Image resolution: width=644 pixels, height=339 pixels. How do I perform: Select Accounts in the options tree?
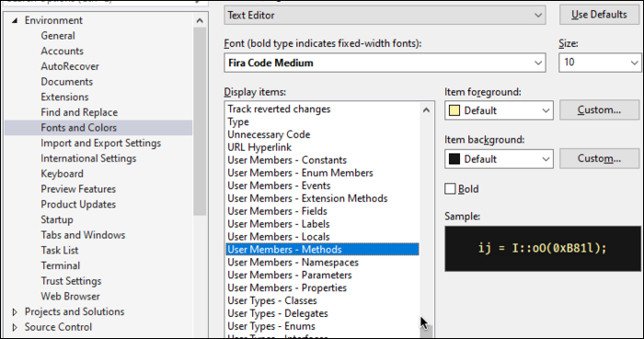click(62, 51)
